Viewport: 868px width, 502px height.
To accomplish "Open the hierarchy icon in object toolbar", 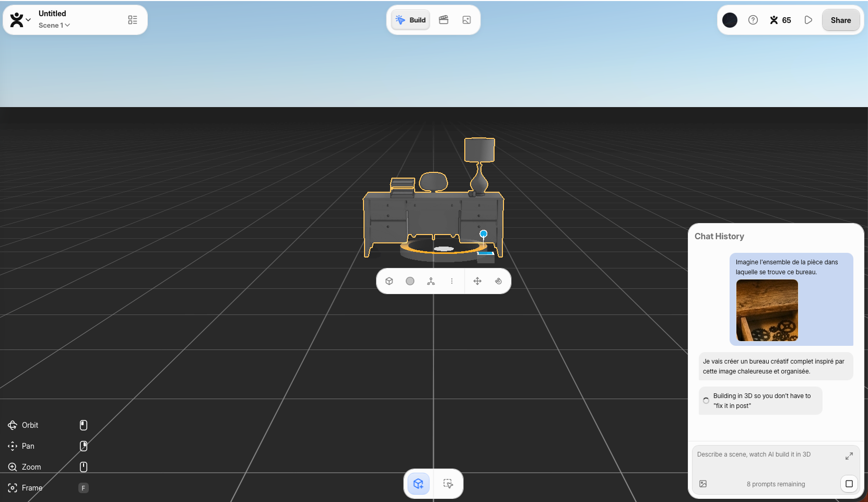I will [x=431, y=281].
